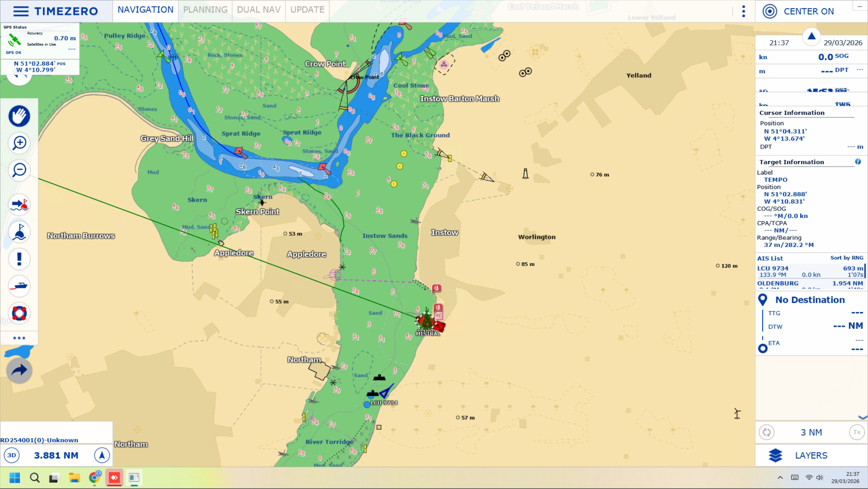
Task: Click the zoom out magnifier
Action: click(x=19, y=170)
